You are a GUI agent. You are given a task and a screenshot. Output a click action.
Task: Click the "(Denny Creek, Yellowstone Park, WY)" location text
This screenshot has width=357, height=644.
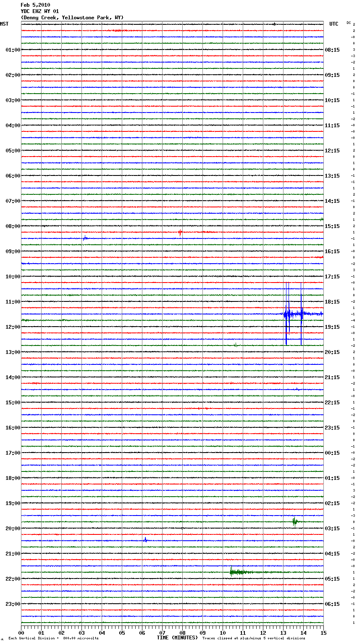(x=72, y=18)
